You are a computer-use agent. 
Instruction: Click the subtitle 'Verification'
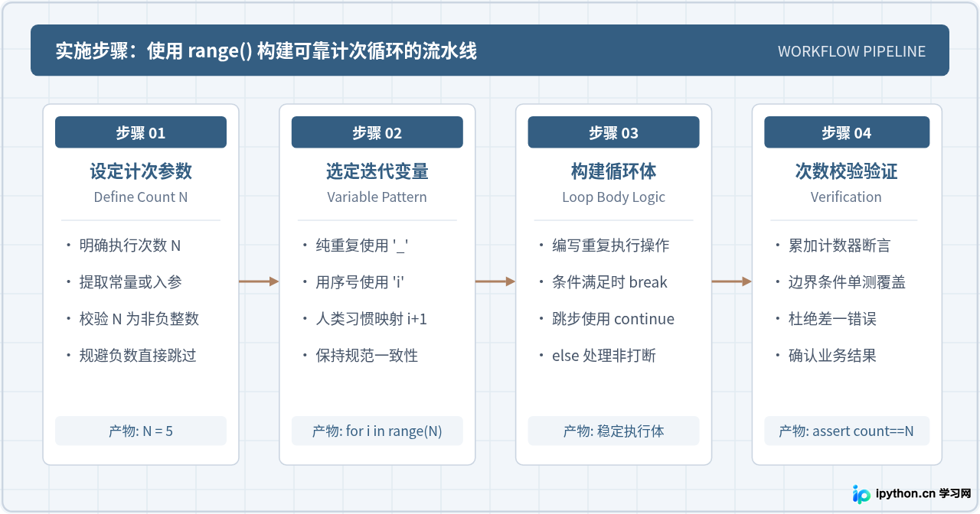click(847, 197)
